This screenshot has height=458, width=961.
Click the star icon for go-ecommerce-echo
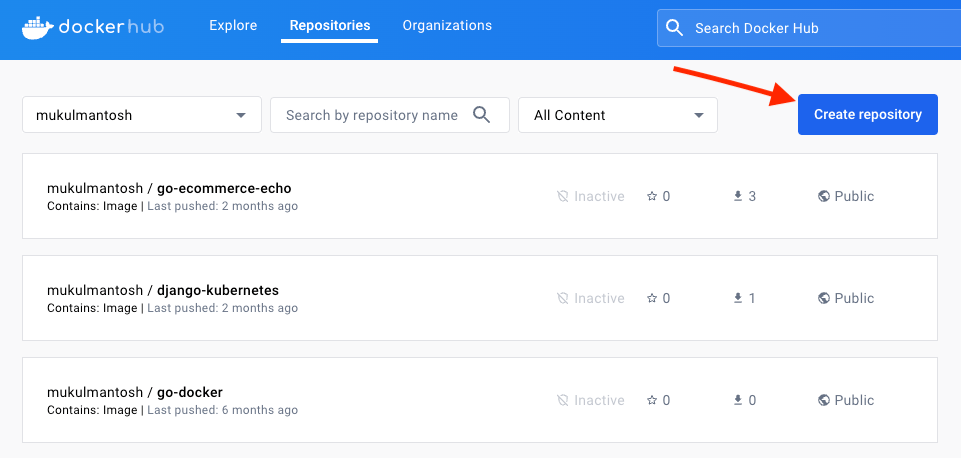pyautogui.click(x=651, y=197)
